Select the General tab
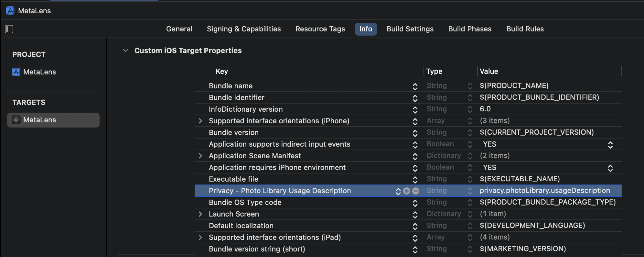The image size is (644, 257). click(179, 29)
